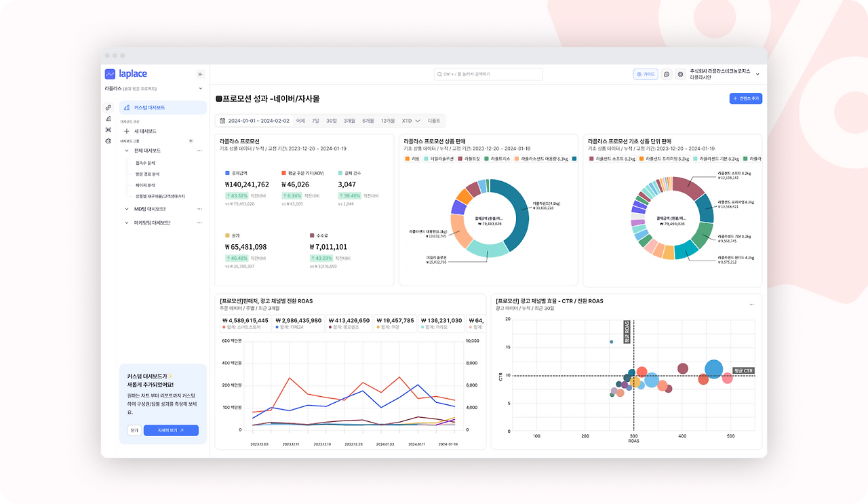Open the XTD period dropdown
Screen dimensions: 868x504
[410, 121]
